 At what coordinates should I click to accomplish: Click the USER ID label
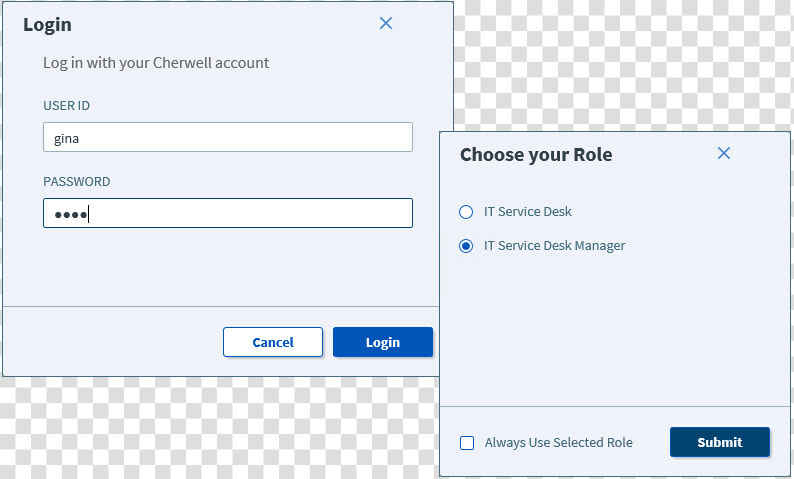(66, 106)
